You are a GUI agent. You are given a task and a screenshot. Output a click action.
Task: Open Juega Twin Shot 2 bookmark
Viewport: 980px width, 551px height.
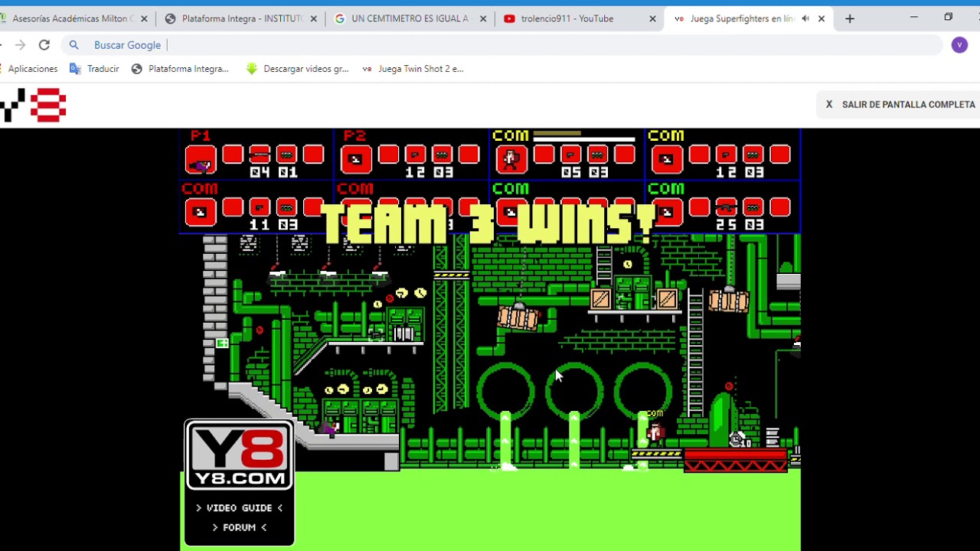412,69
